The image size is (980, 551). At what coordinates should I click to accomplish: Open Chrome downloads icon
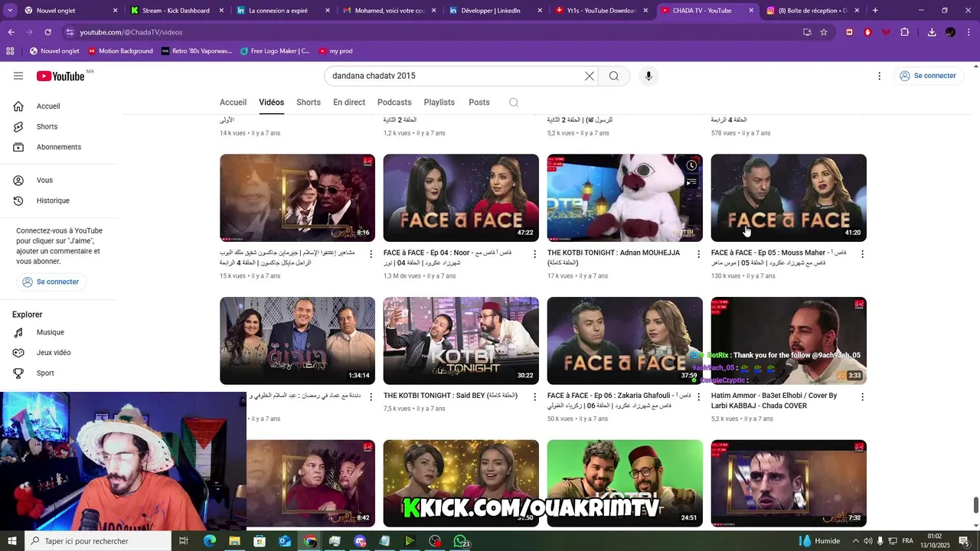point(932,32)
